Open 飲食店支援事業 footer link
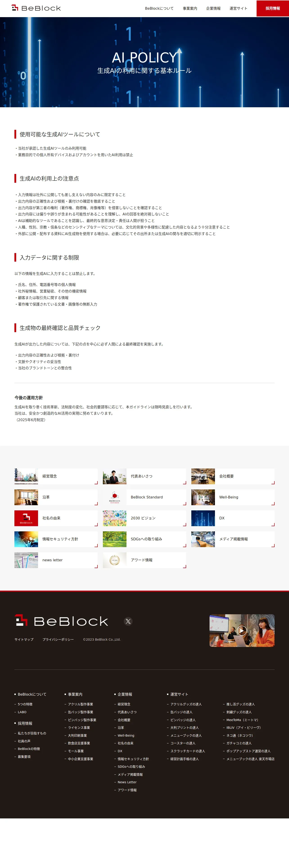This screenshot has width=289, height=868. click(x=79, y=743)
